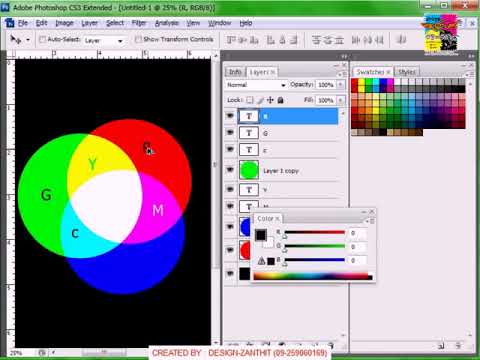Open the Analysis menu

click(x=167, y=23)
